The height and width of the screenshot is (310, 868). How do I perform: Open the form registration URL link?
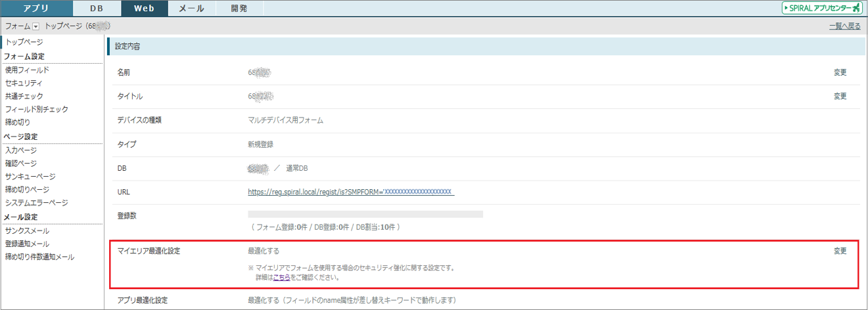click(x=351, y=192)
